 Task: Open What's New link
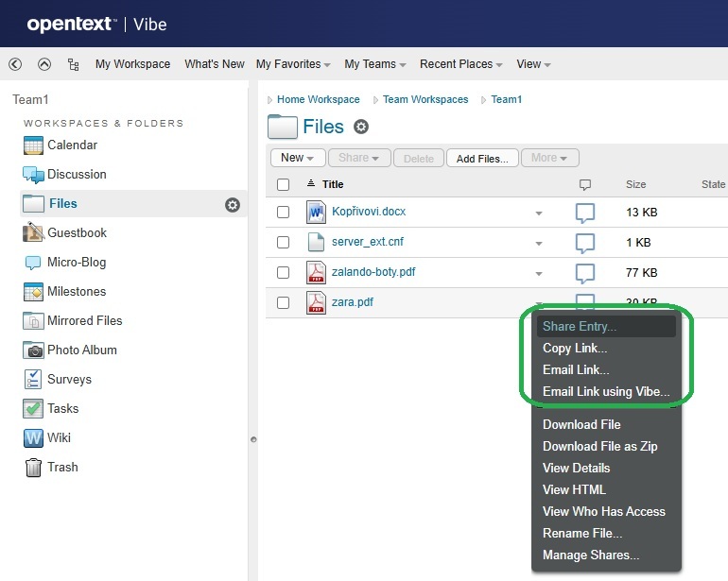[x=215, y=64]
